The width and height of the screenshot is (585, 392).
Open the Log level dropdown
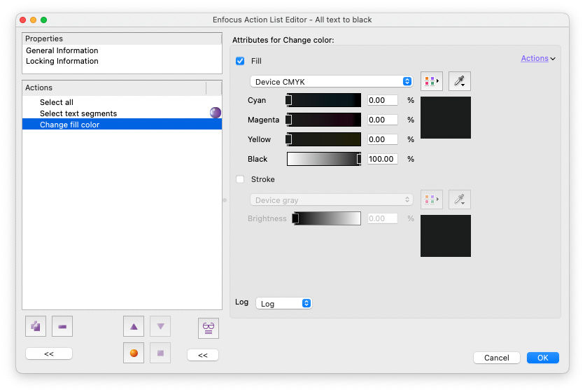point(283,303)
